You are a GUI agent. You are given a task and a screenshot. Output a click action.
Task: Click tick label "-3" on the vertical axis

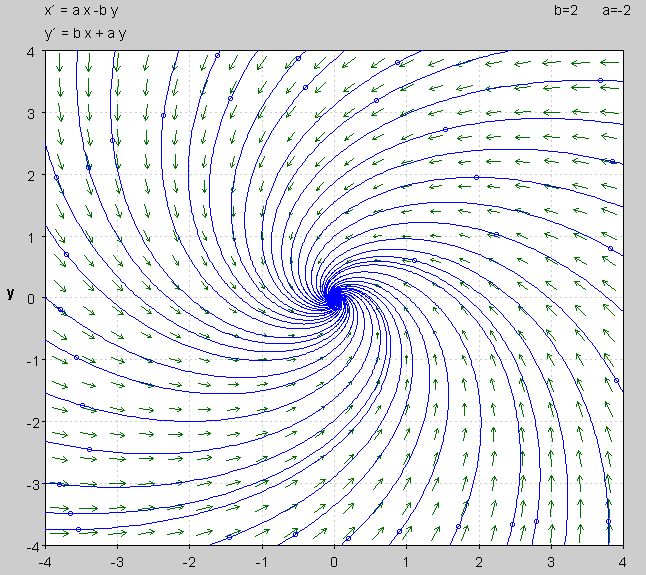[x=31, y=484]
